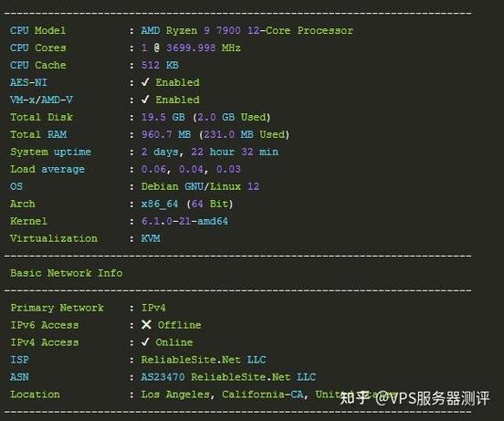Click the Load average values

(x=191, y=169)
